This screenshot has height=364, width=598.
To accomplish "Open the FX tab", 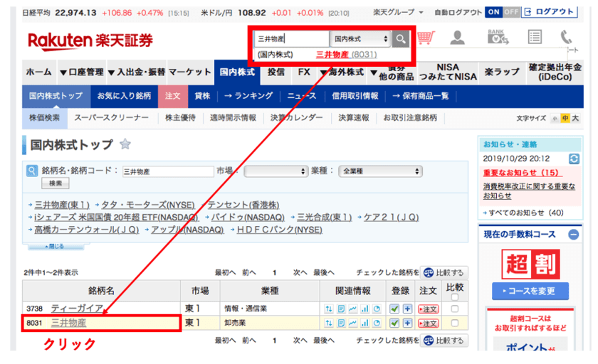I will pyautogui.click(x=304, y=72).
